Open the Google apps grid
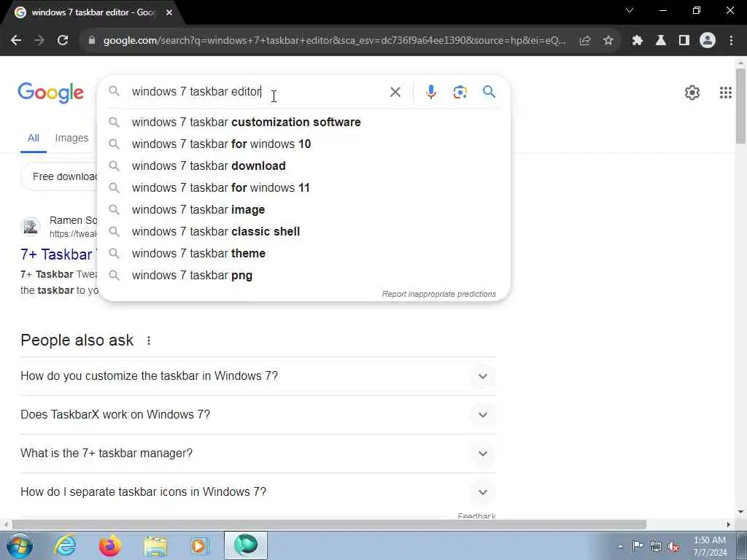 (725, 93)
